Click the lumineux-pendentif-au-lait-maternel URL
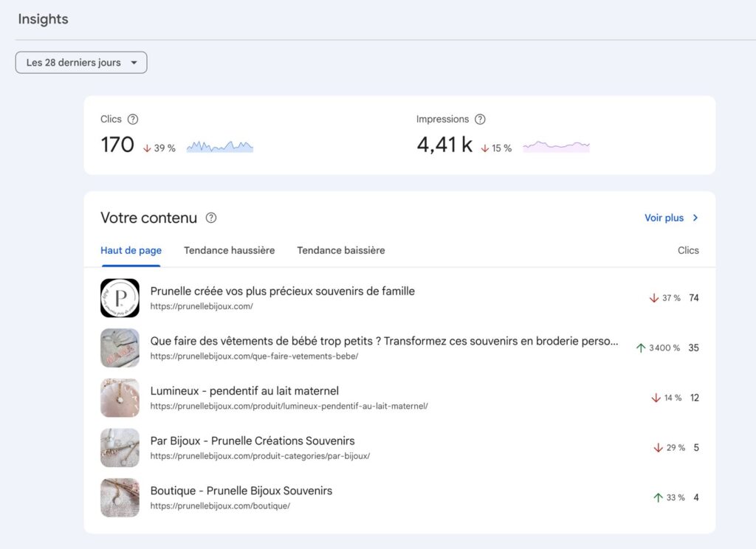 [289, 407]
